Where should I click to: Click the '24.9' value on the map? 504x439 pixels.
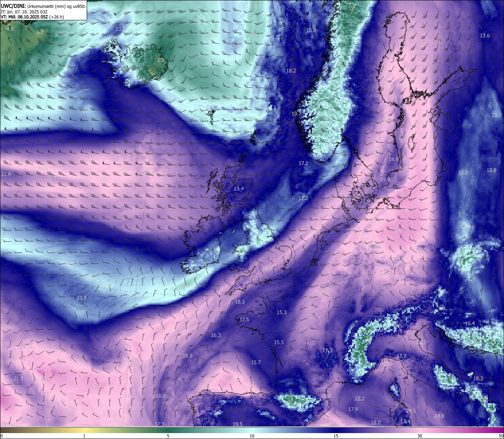click(439, 416)
